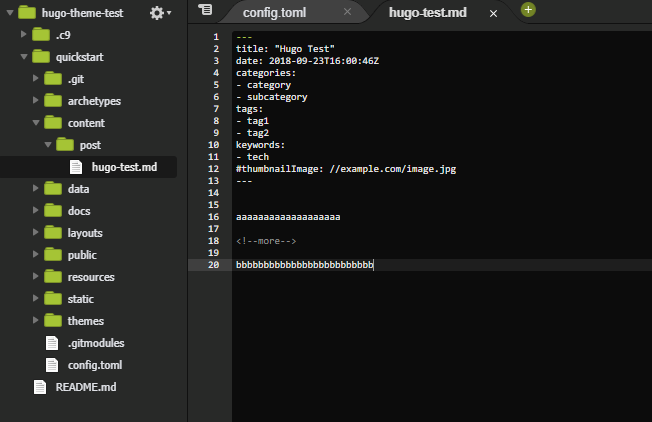Image resolution: width=652 pixels, height=422 pixels.
Task: Place cursor on the date line
Action: 307,61
